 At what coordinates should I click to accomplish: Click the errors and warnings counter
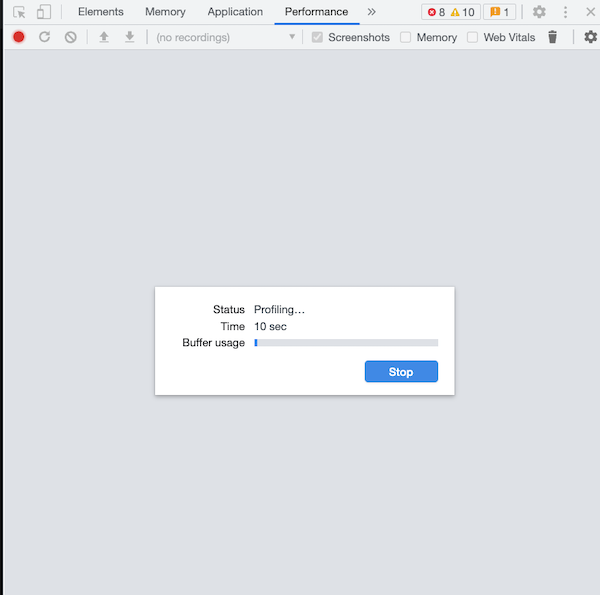pyautogui.click(x=451, y=12)
